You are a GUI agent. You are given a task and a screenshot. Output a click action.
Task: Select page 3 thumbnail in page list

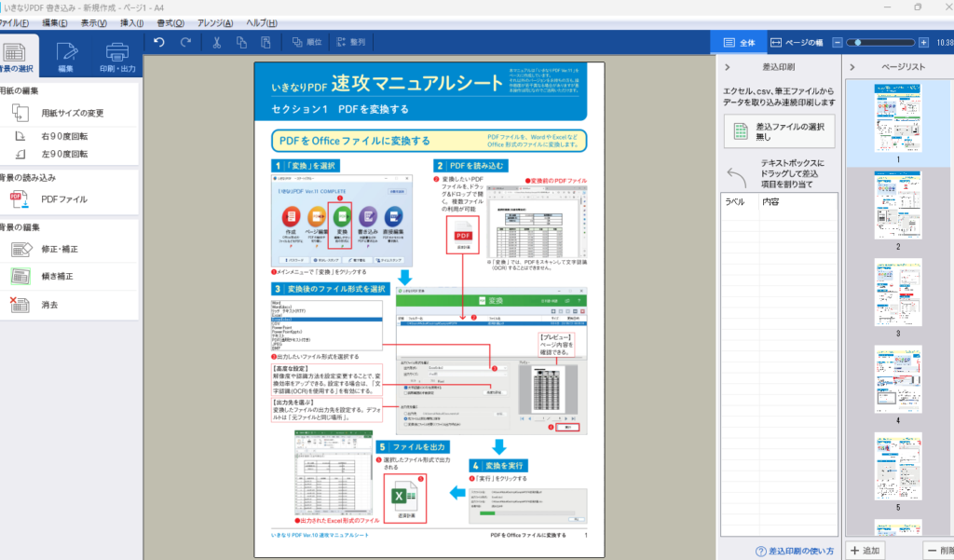(898, 292)
